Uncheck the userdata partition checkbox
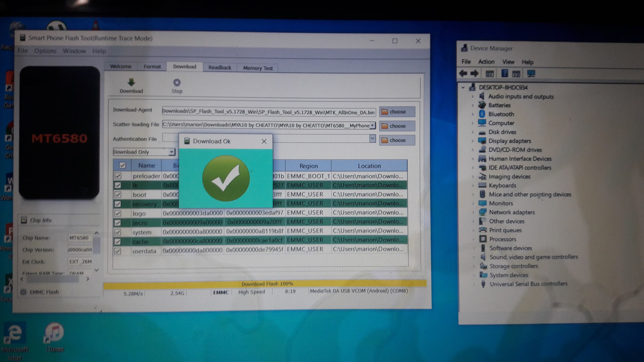This screenshot has width=644, height=362. (118, 250)
